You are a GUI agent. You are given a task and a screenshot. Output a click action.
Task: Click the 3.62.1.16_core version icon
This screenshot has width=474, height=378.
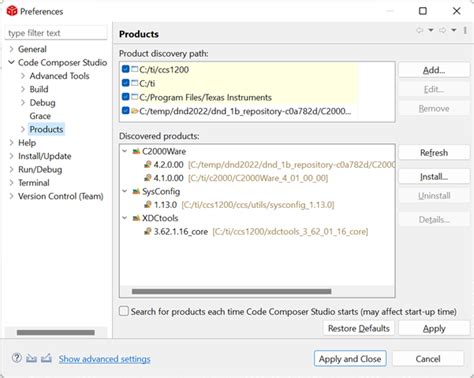click(x=148, y=231)
